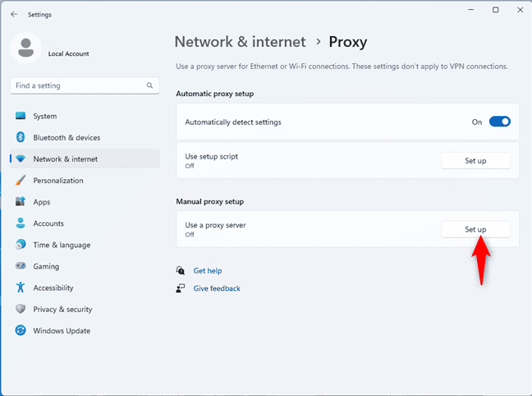The height and width of the screenshot is (396, 532).
Task: Go to Bluetooth & devices
Action: click(x=85, y=137)
